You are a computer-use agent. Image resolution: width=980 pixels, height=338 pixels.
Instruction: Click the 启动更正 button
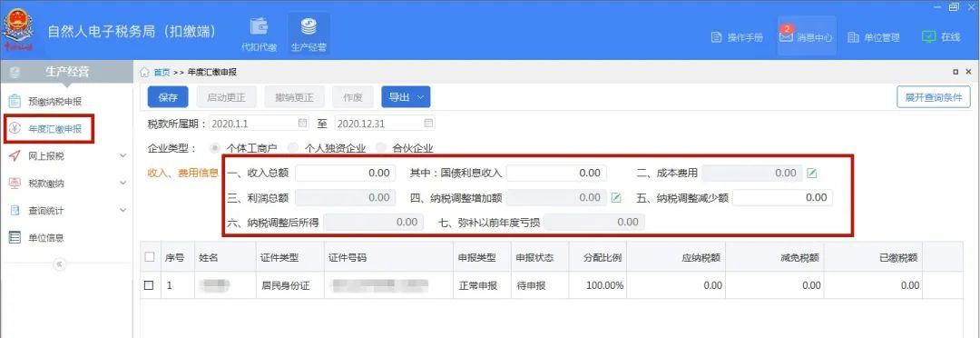[226, 97]
